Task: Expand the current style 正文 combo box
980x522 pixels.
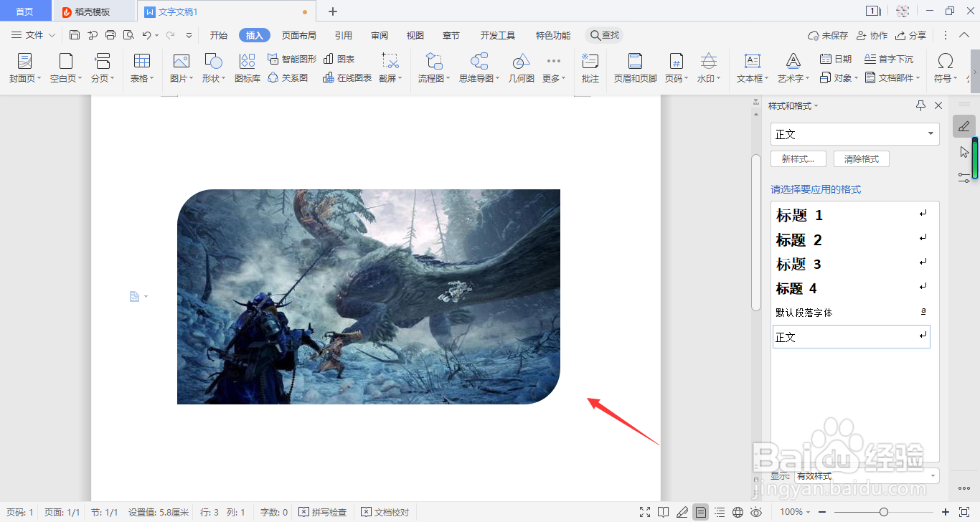Action: (930, 134)
